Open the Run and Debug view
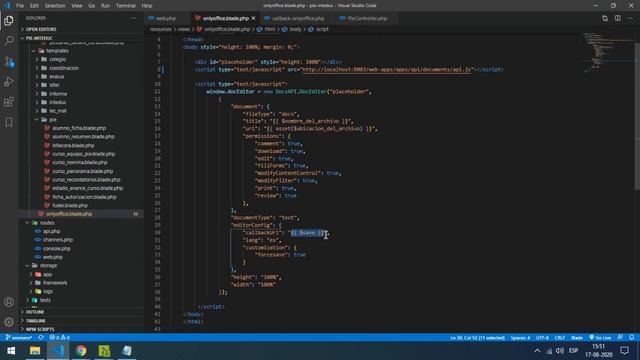The height and width of the screenshot is (360, 640). [x=9, y=82]
